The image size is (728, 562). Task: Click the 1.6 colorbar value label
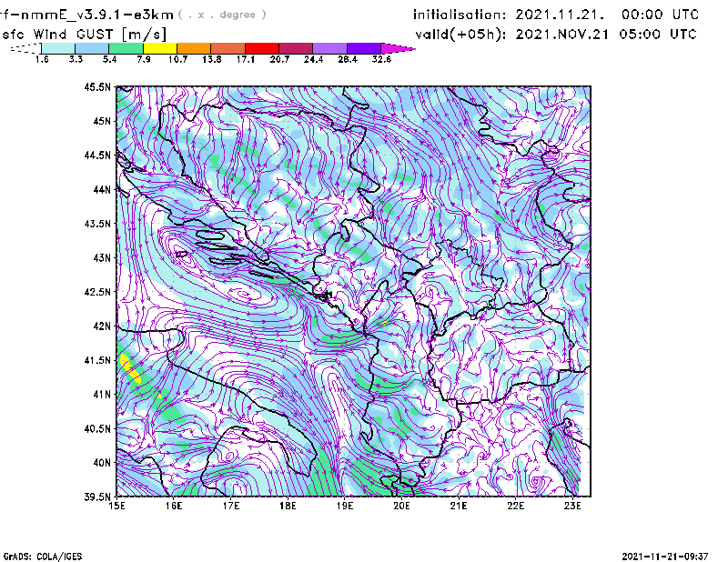point(42,59)
